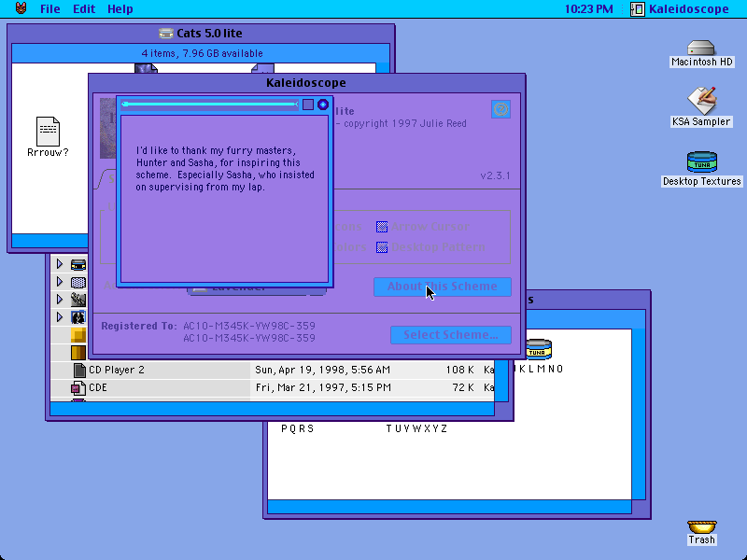Select the yellow tuna can icon labeled KLMNO
The height and width of the screenshot is (560, 747).
539,349
